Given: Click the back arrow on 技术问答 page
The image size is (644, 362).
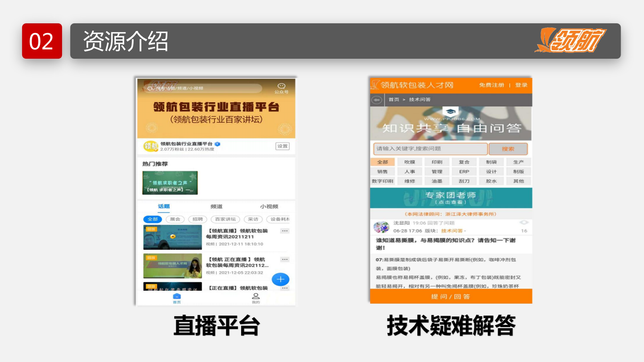Looking at the screenshot, I should click(x=376, y=100).
